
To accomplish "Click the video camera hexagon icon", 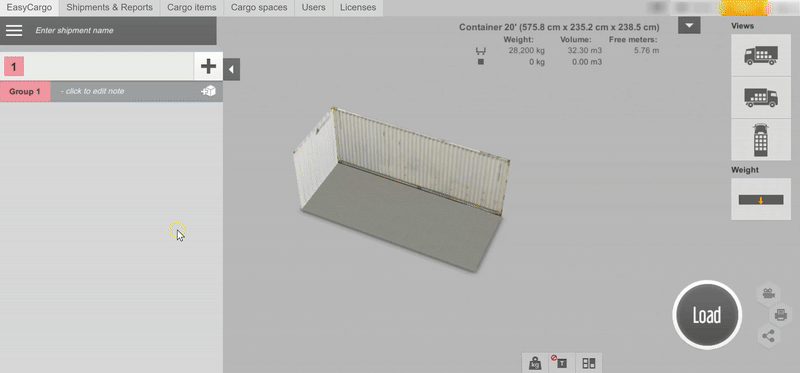I will tap(768, 293).
